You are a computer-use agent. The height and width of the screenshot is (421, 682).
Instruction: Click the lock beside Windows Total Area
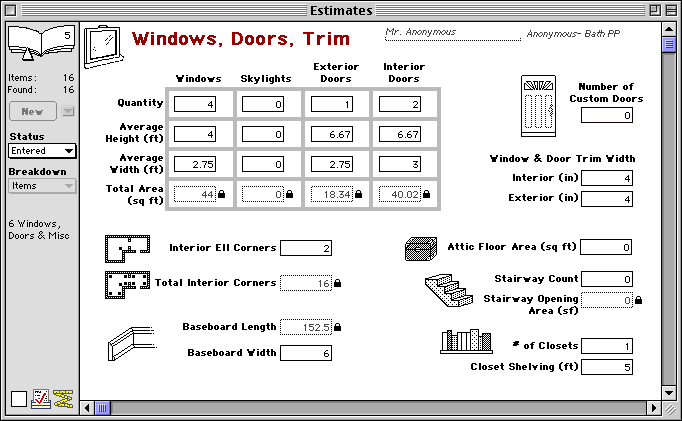point(222,194)
